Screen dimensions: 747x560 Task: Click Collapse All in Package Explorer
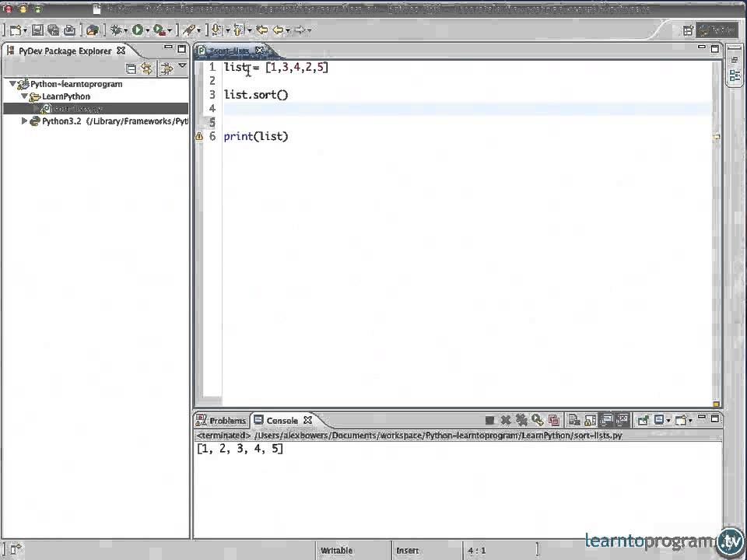(x=131, y=68)
